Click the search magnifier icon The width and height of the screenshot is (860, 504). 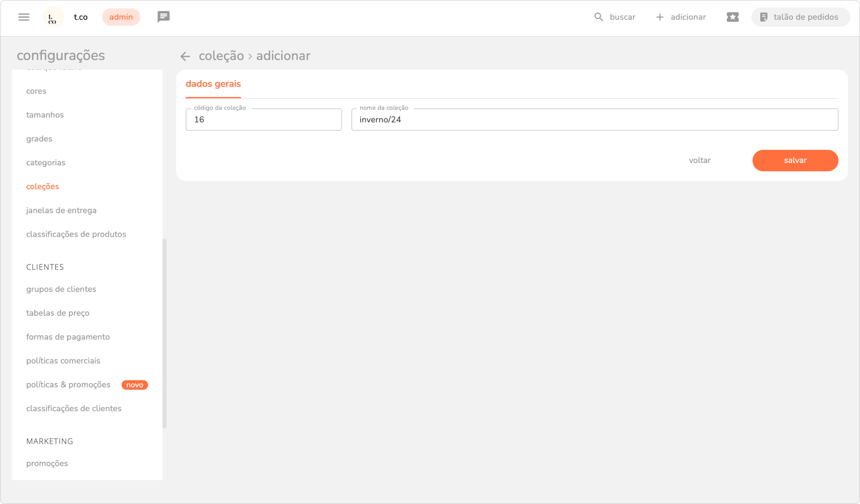pos(598,17)
